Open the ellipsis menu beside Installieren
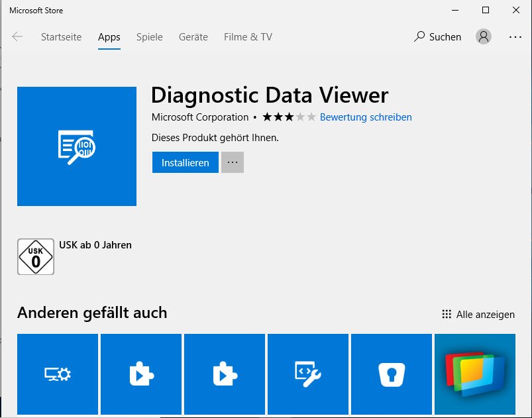This screenshot has height=418, width=532. (x=233, y=162)
